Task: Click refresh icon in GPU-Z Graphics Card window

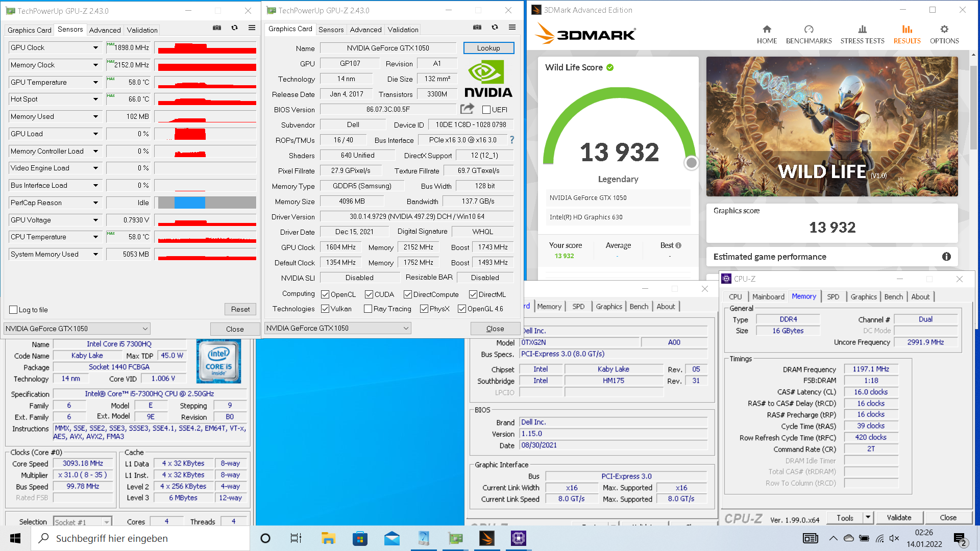Action: pos(495,27)
